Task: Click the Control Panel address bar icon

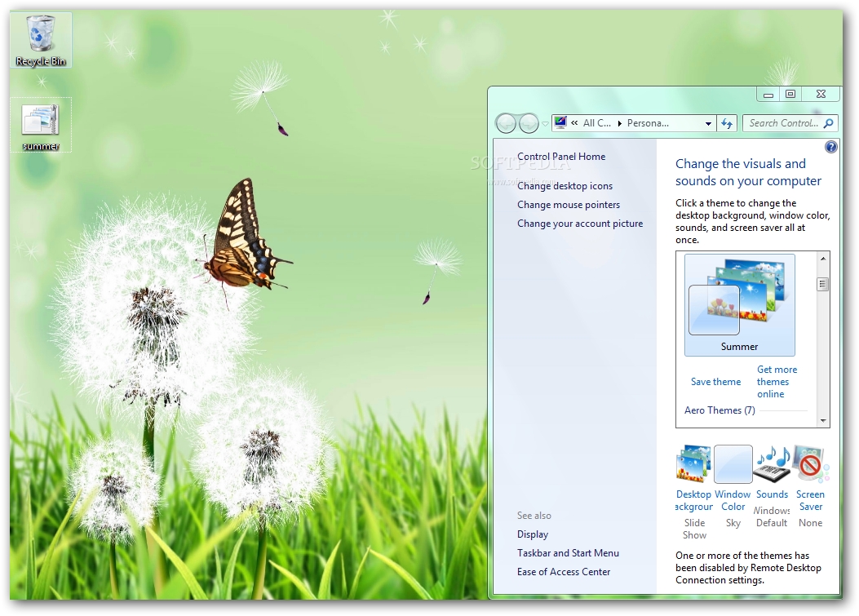Action: coord(560,122)
